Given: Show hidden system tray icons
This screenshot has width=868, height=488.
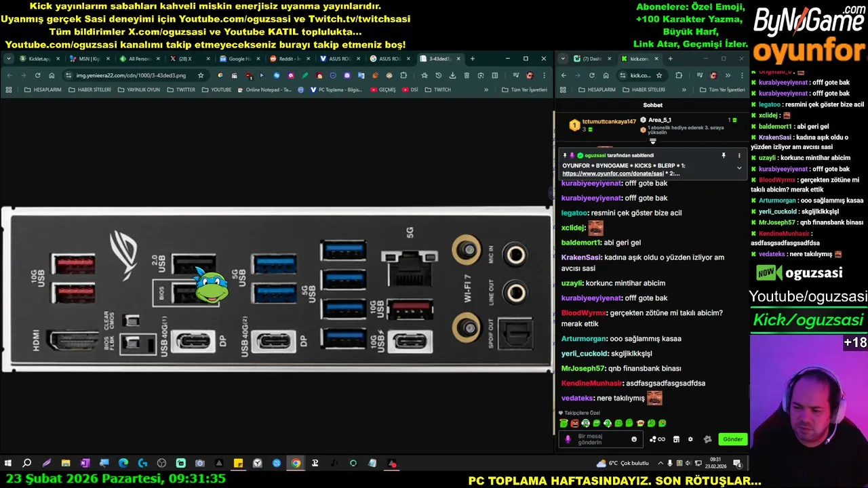Looking at the screenshot, I should (x=660, y=464).
